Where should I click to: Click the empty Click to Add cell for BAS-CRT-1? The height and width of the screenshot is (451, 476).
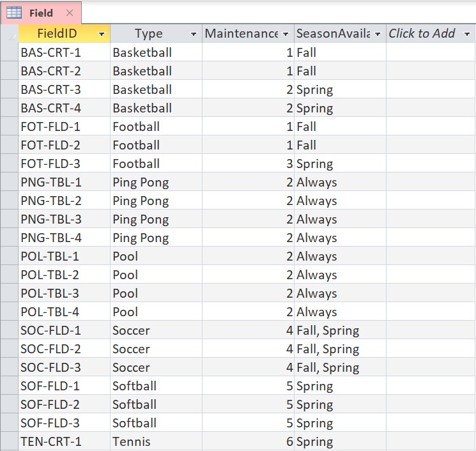click(431, 52)
